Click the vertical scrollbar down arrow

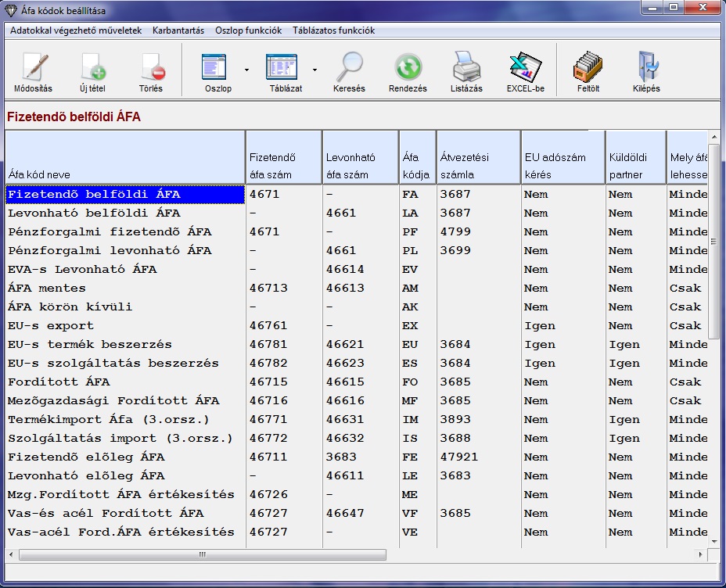(713, 541)
